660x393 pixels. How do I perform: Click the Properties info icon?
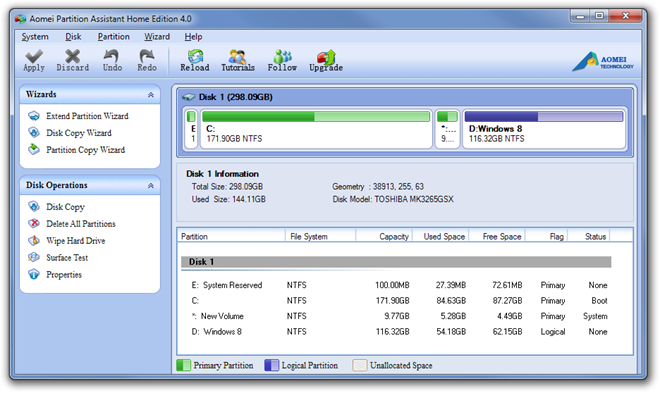[34, 274]
